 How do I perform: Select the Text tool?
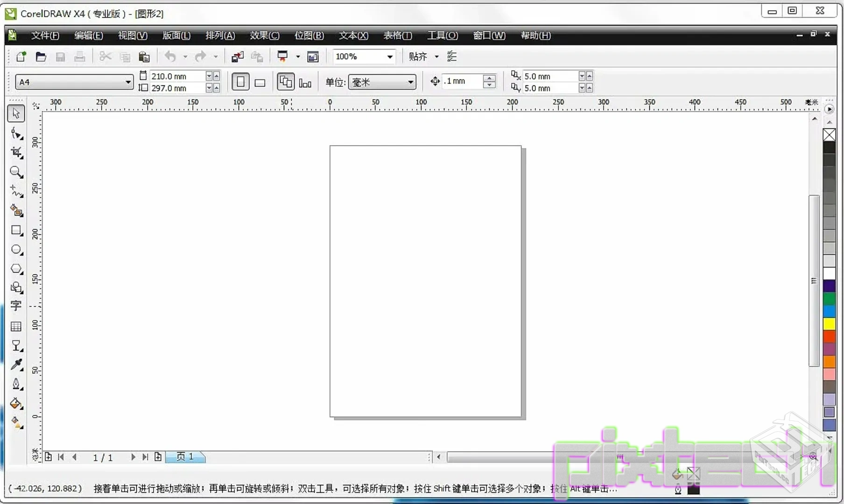coord(16,306)
